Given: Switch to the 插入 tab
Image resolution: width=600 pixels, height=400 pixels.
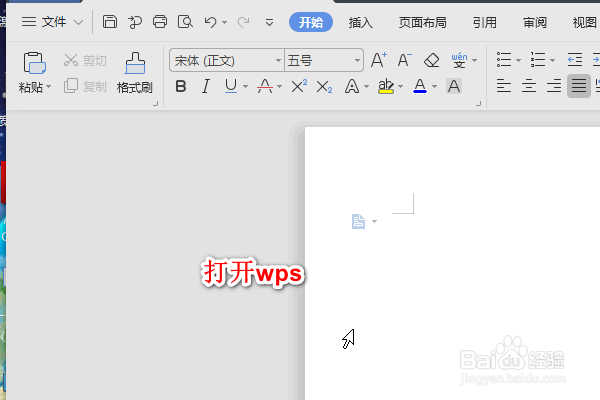Looking at the screenshot, I should pos(360,23).
